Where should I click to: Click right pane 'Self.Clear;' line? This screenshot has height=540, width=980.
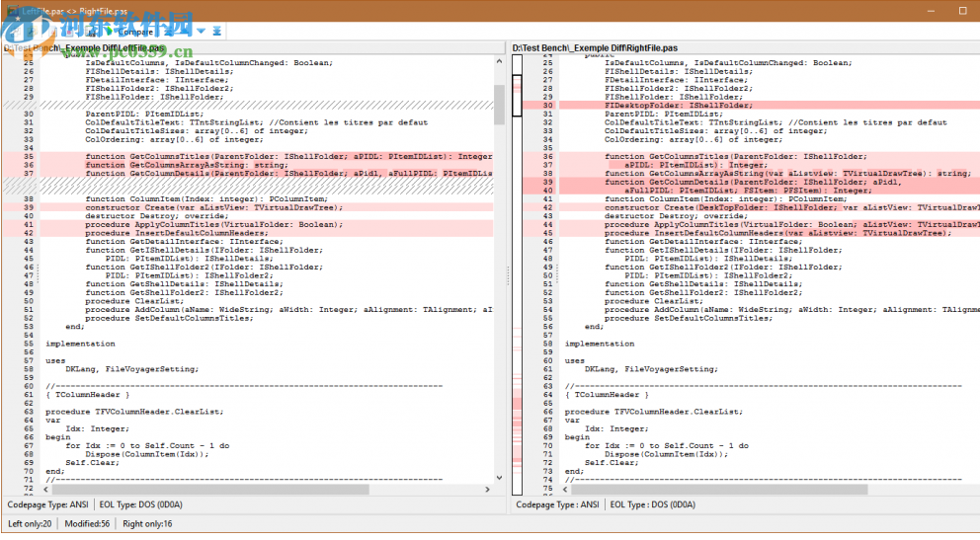pyautogui.click(x=612, y=463)
